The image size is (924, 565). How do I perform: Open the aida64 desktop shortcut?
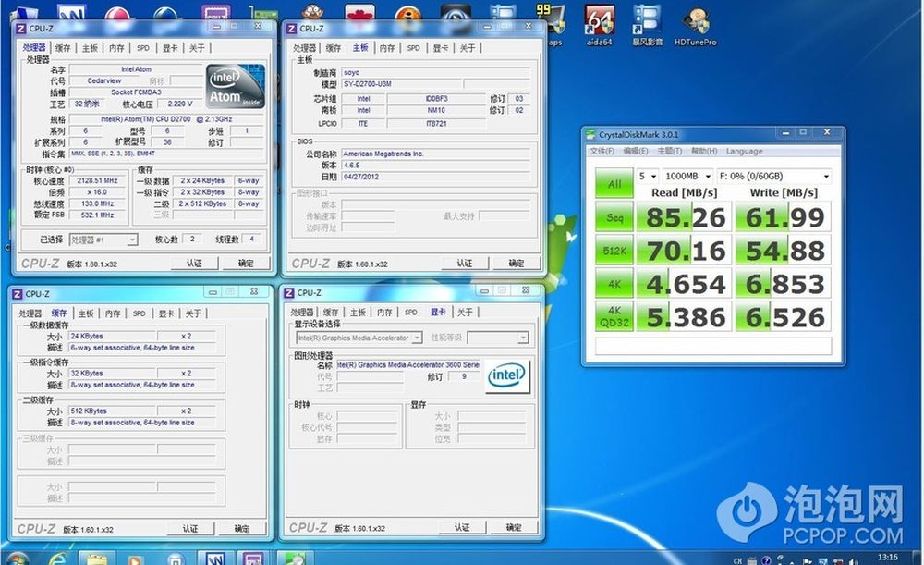click(x=600, y=25)
